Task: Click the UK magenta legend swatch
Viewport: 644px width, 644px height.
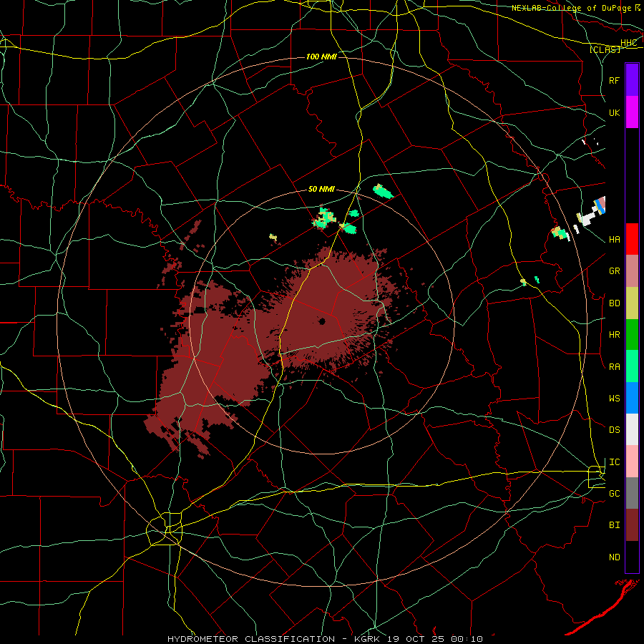Action: (632, 112)
